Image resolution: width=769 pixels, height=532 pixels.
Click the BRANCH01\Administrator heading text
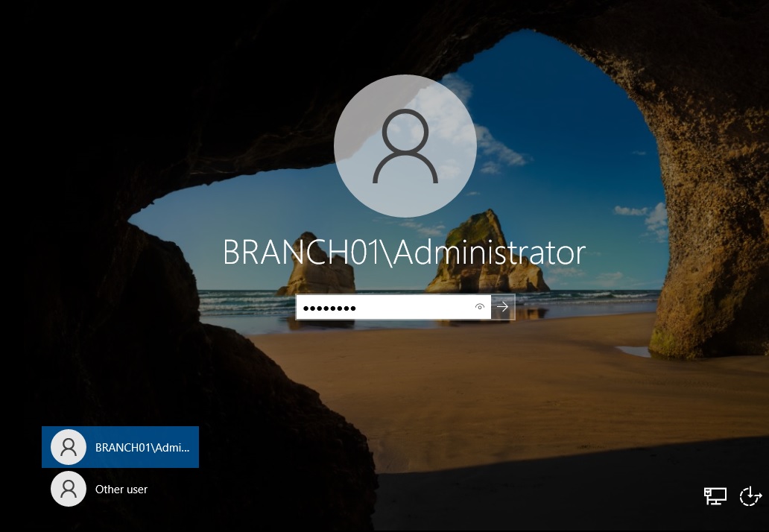tap(405, 253)
